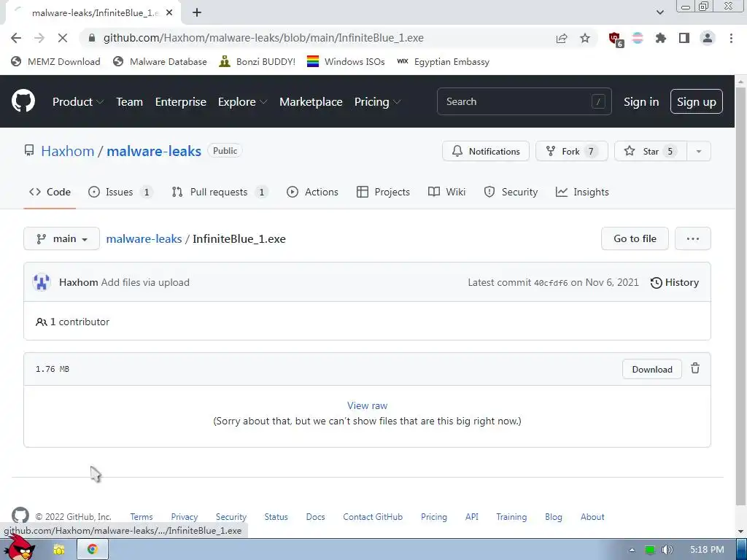Screen dimensions: 747x560
Task: Click the volume speaker tray icon
Action: 667,550
